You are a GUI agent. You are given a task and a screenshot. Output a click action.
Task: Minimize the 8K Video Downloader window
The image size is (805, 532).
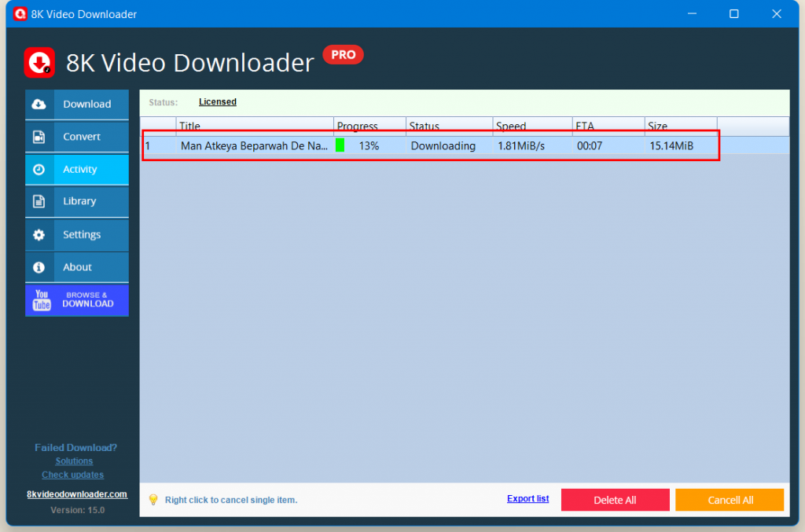click(692, 14)
